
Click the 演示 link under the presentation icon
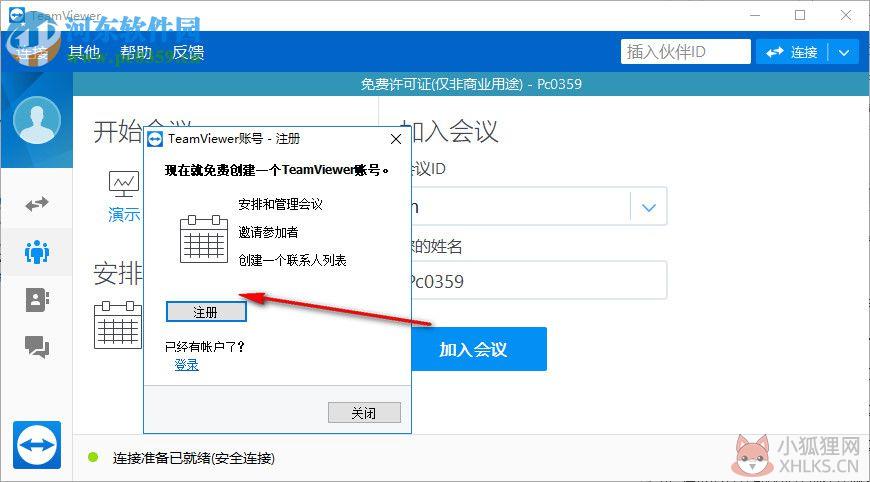[124, 215]
